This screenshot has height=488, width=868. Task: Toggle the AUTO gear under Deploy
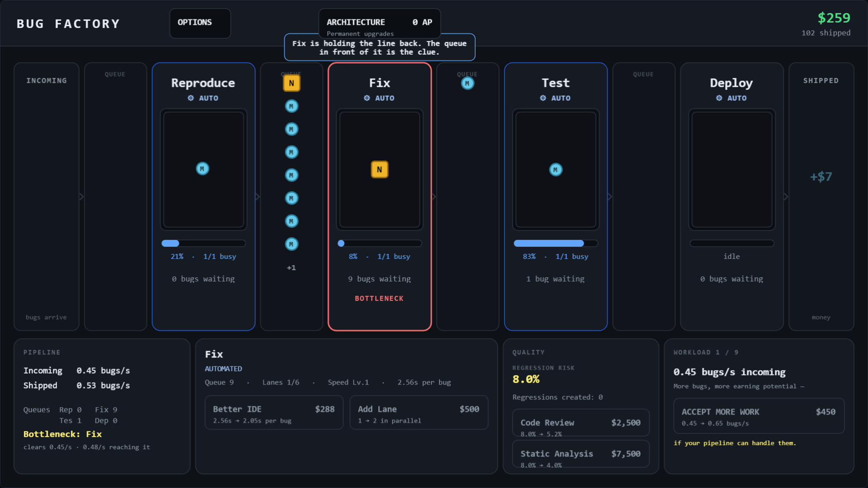click(x=731, y=98)
